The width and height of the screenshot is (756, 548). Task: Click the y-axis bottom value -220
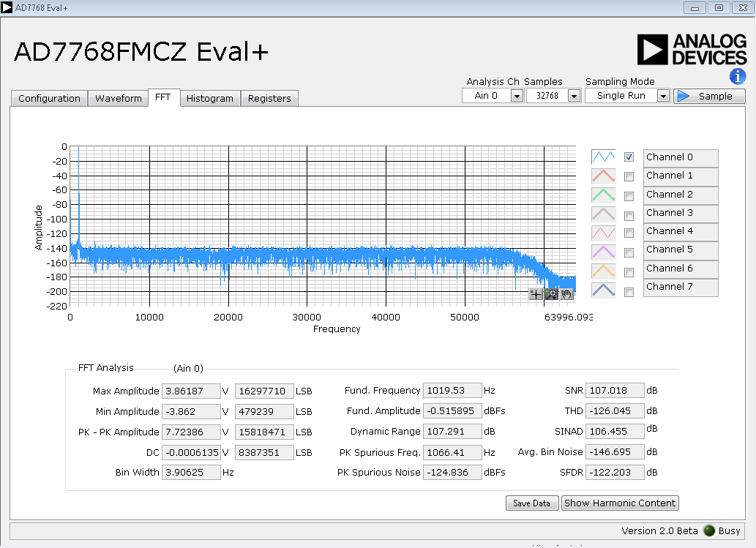[x=57, y=306]
